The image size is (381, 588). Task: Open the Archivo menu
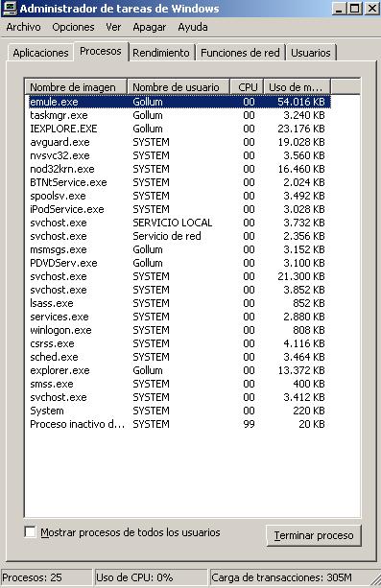pyautogui.click(x=23, y=27)
